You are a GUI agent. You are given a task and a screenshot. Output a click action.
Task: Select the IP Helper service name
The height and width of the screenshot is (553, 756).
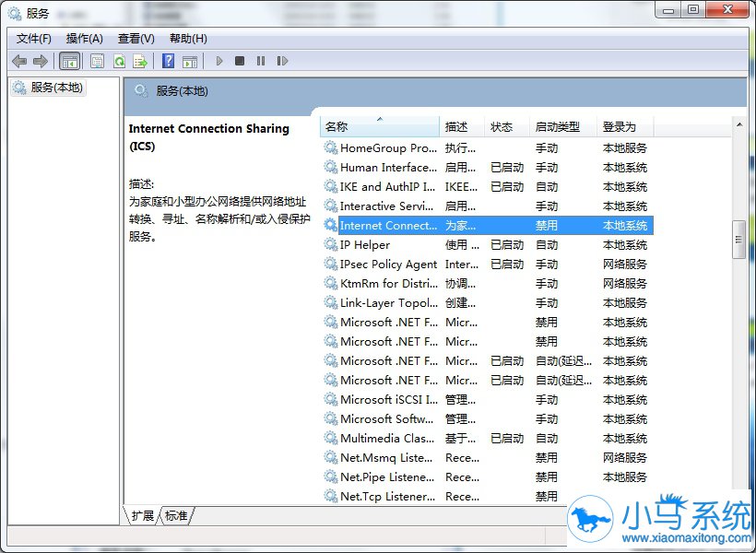click(365, 245)
